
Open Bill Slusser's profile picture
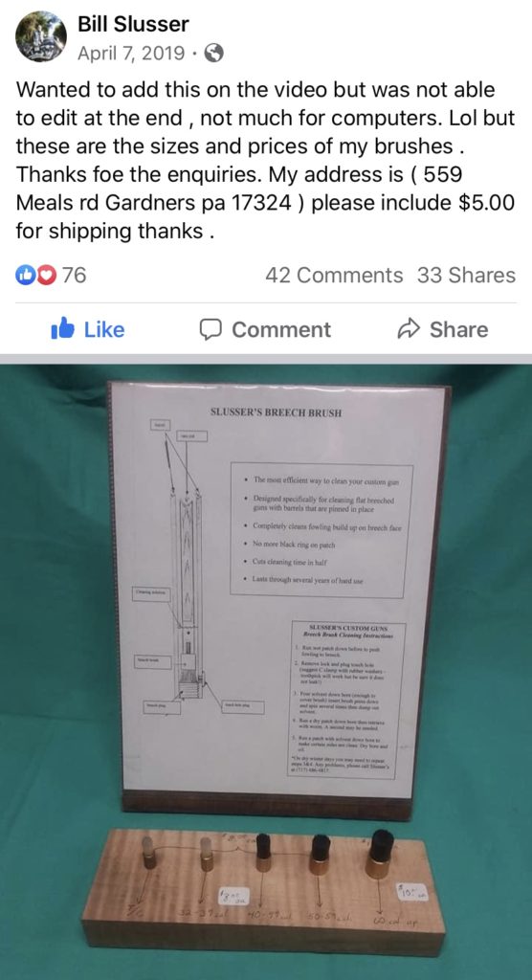(x=40, y=36)
